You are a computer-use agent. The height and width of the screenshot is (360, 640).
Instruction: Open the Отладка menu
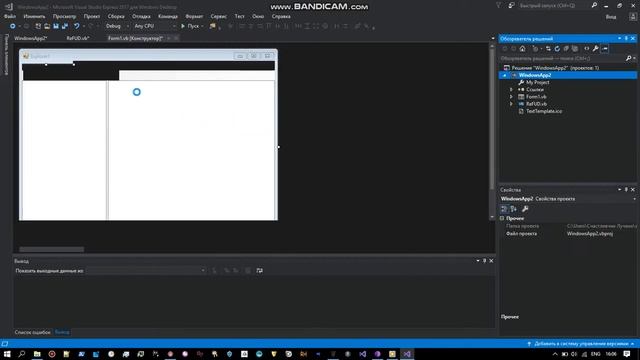[141, 16]
